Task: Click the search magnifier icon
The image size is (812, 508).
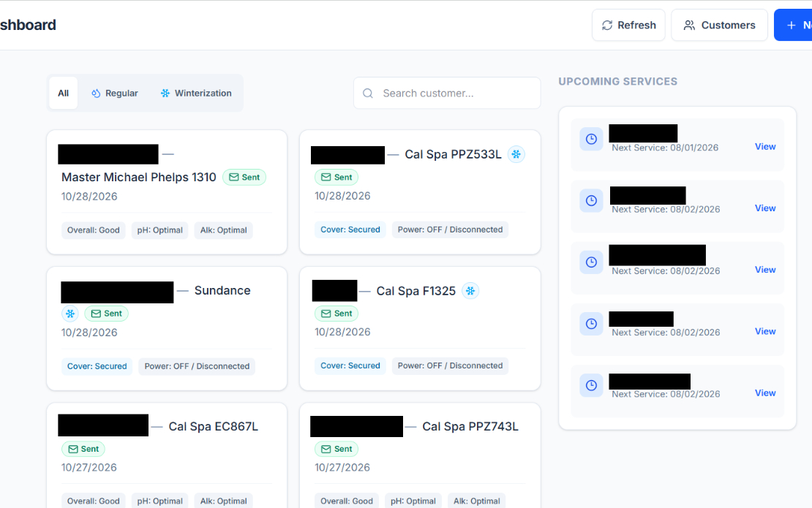Action: point(368,93)
